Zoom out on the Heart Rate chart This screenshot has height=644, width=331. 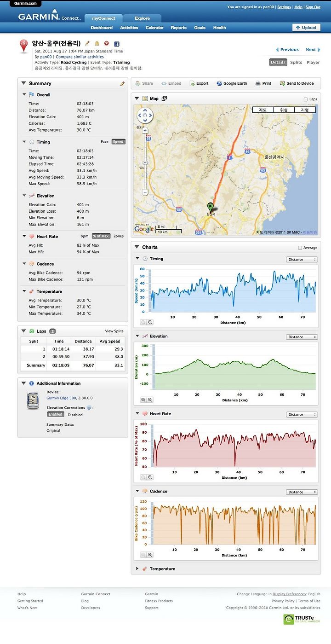coord(150,477)
